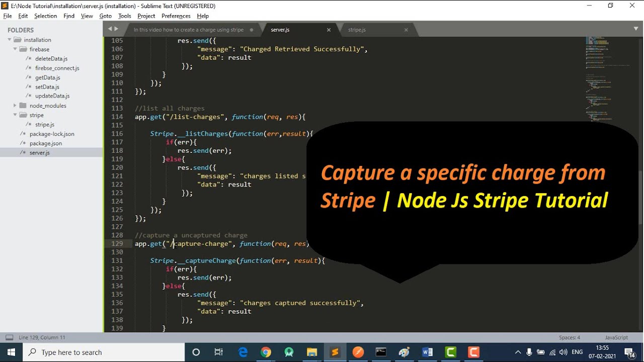The image size is (644, 362).
Task: Select server.js in the sidebar tree
Action: [x=40, y=153]
